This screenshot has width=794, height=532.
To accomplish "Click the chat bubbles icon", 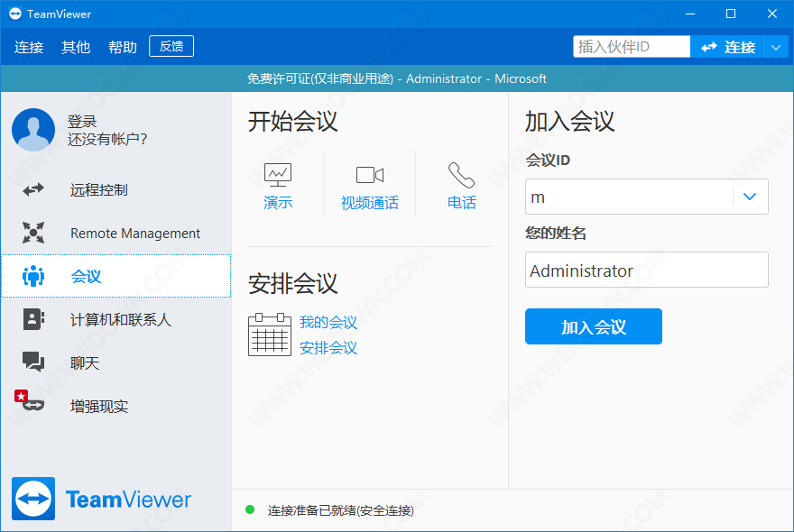I will (33, 362).
